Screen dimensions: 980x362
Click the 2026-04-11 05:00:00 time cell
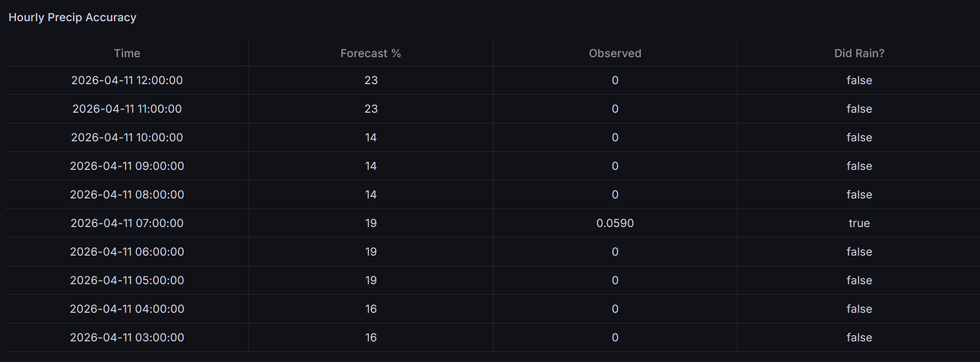click(x=127, y=280)
